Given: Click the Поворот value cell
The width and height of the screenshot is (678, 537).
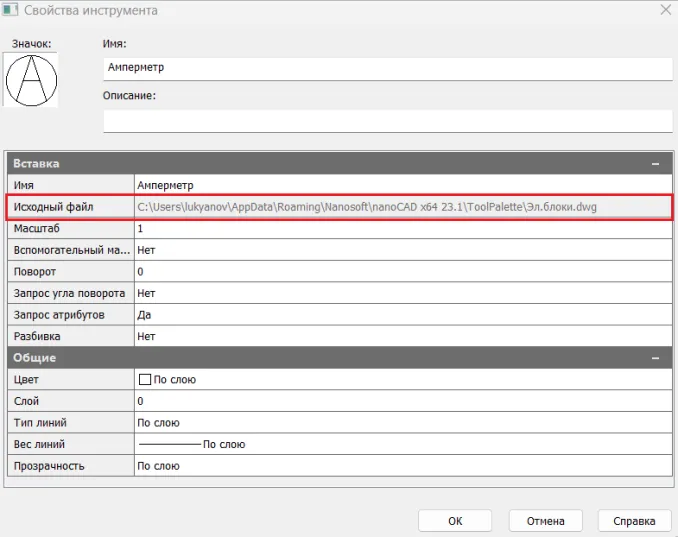Looking at the screenshot, I should [400, 272].
